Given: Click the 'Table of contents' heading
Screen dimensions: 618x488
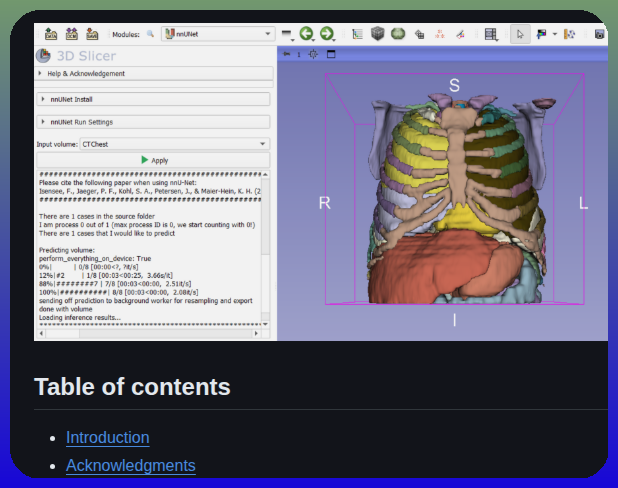Looking at the screenshot, I should tap(132, 387).
